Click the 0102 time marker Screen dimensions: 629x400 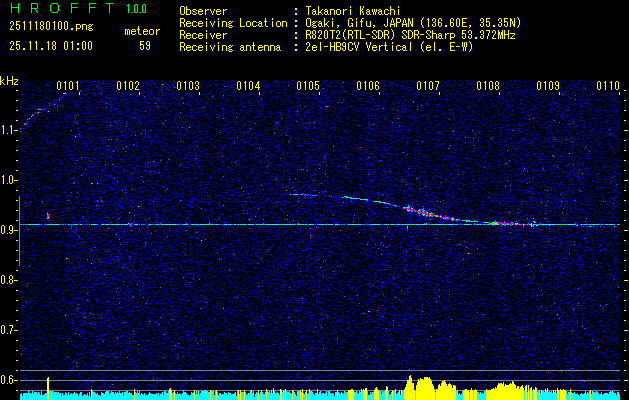tap(128, 86)
